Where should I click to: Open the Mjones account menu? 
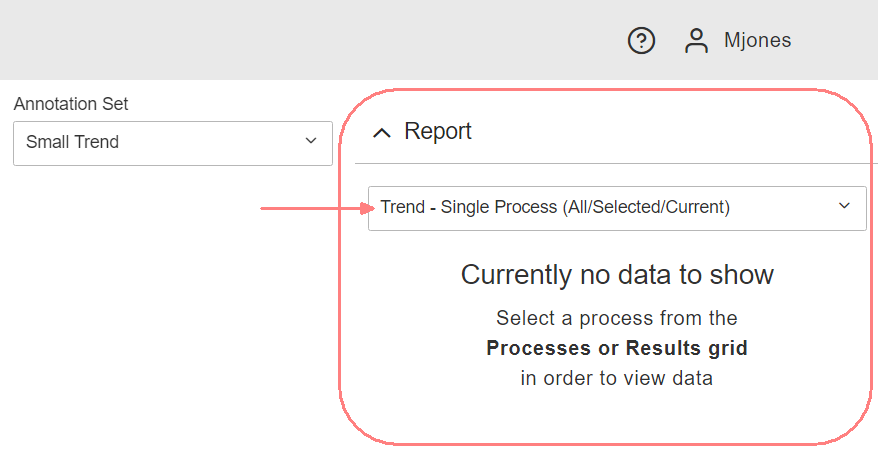point(757,41)
